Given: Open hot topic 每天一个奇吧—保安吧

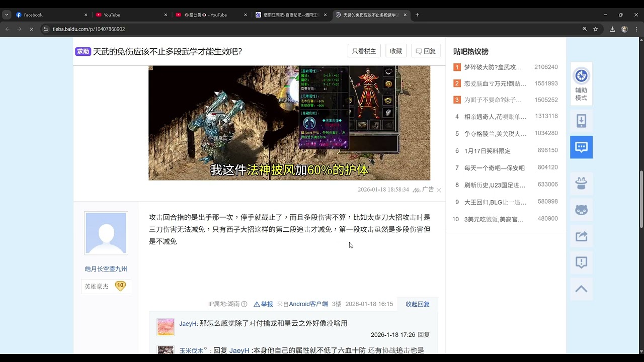Looking at the screenshot, I should pos(495,168).
